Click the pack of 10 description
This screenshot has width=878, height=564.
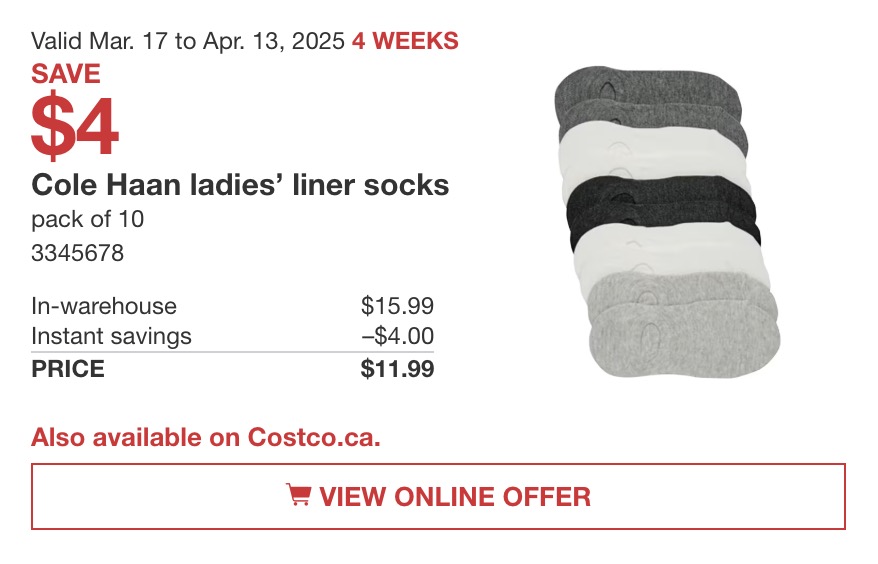(x=88, y=219)
